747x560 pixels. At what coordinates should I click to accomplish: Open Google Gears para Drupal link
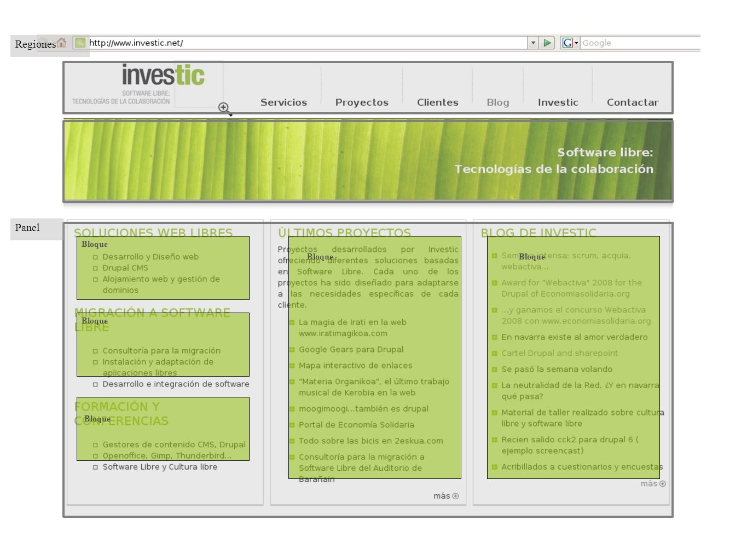point(351,349)
